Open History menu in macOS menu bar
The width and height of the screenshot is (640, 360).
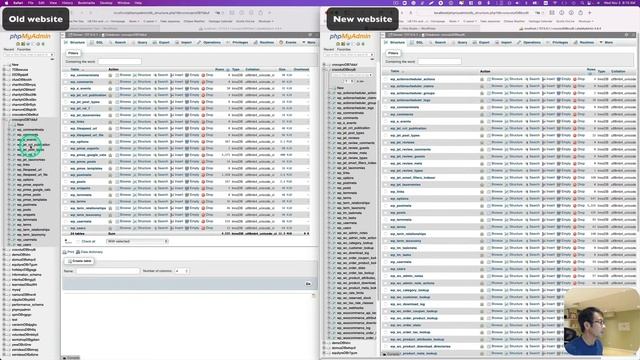67,2
